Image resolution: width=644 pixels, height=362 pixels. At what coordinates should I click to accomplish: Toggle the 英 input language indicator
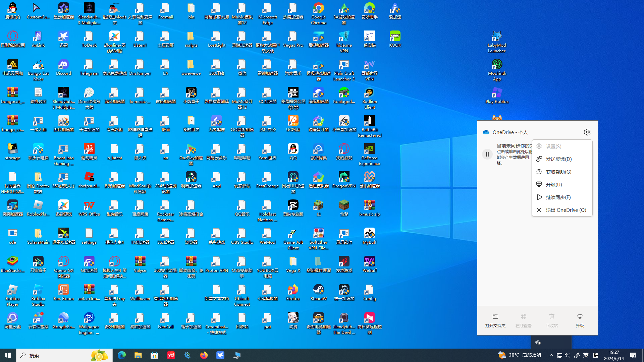tap(586, 355)
